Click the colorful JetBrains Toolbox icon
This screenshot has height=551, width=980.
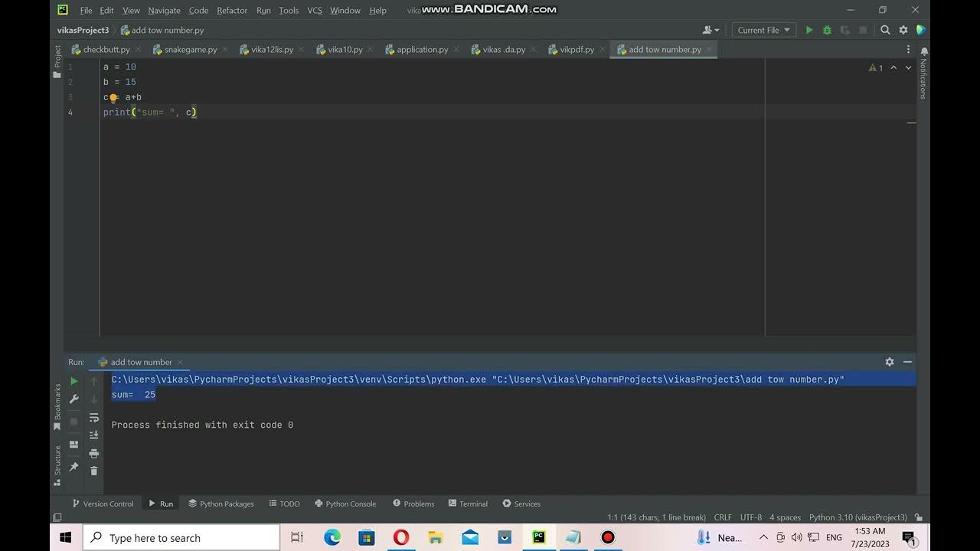921,30
